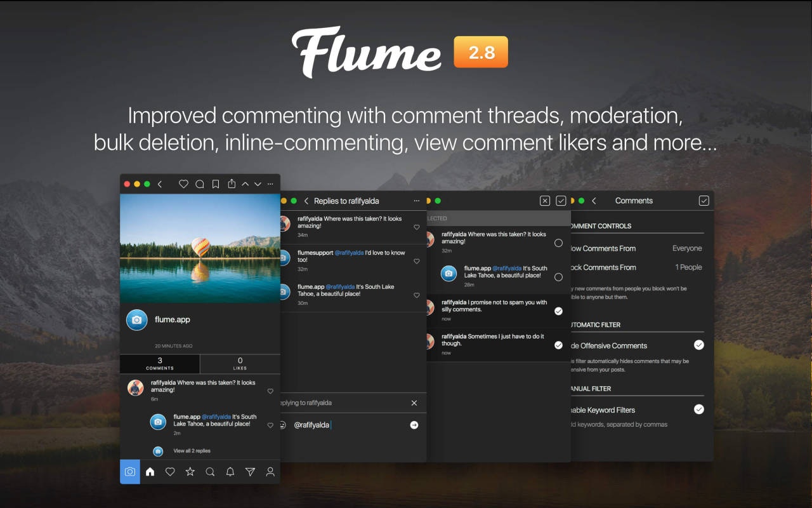Open the notifications bell icon
This screenshot has height=508, width=812.
(x=230, y=472)
